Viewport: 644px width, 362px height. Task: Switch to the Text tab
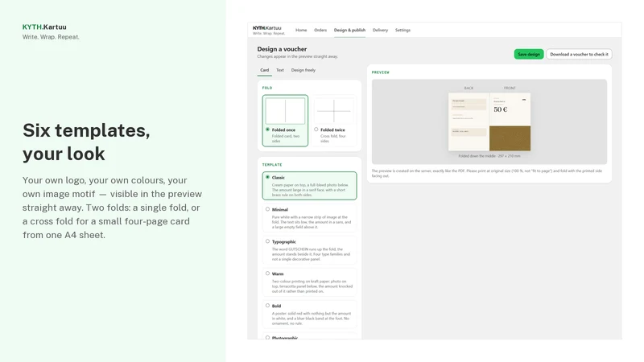click(x=279, y=70)
